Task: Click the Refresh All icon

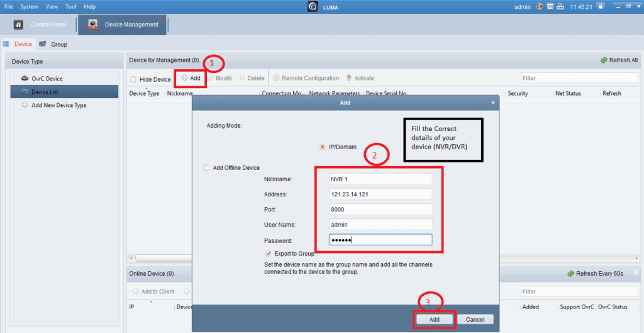Action: tap(604, 60)
